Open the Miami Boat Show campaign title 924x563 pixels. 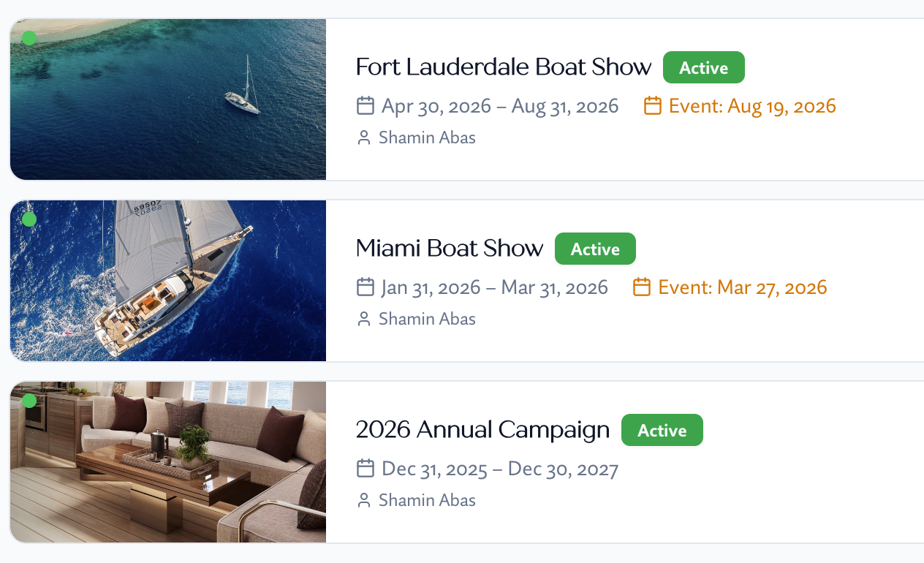pos(449,249)
